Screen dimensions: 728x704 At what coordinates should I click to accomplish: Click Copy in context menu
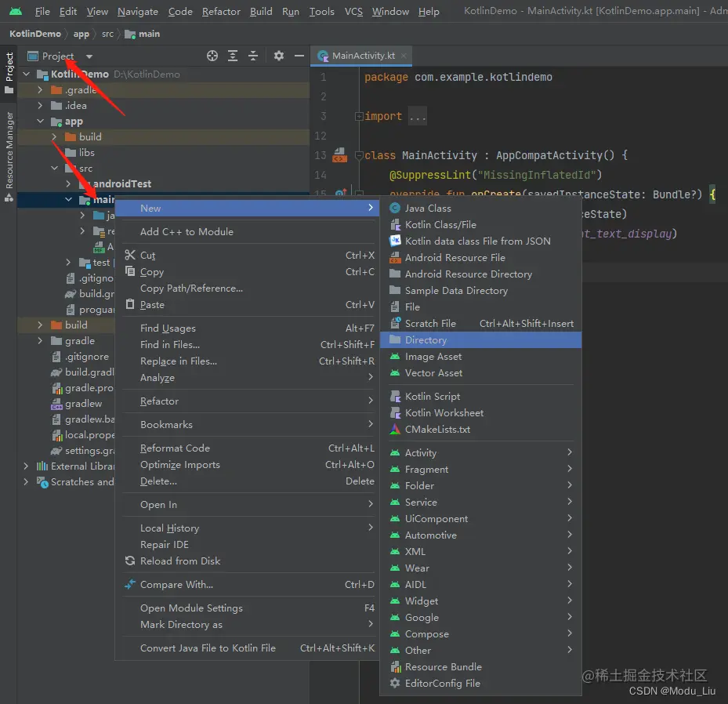coord(248,272)
